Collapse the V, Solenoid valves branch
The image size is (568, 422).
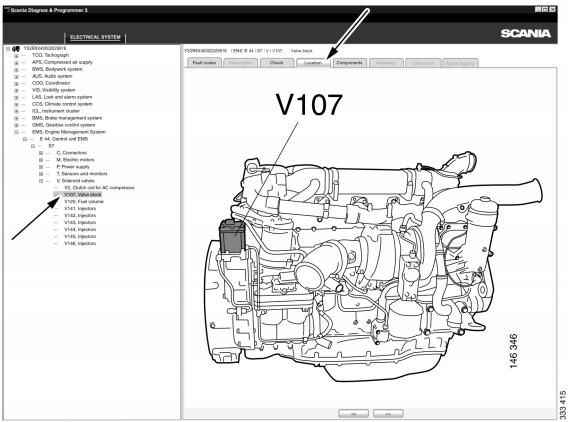coord(41,181)
